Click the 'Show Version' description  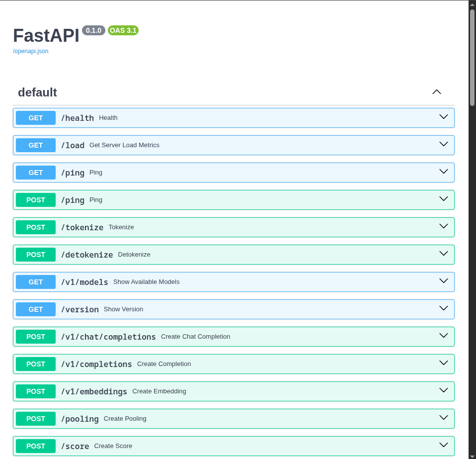123,309
